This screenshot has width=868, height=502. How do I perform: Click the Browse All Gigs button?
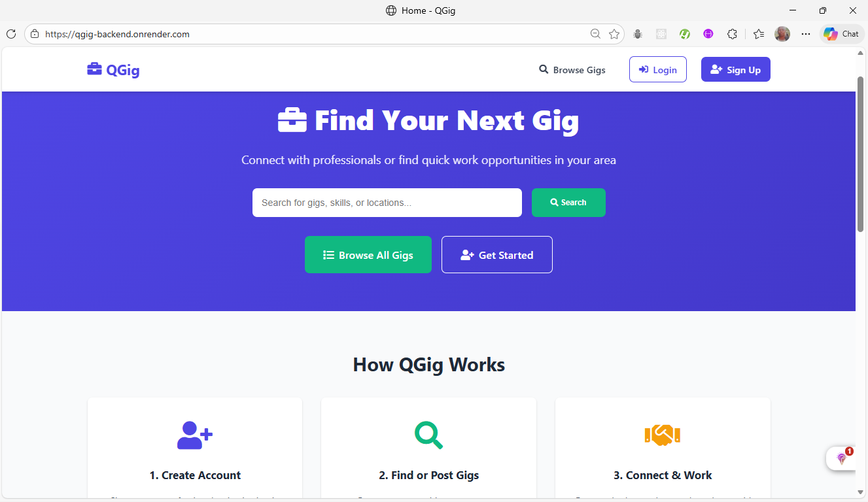(368, 255)
